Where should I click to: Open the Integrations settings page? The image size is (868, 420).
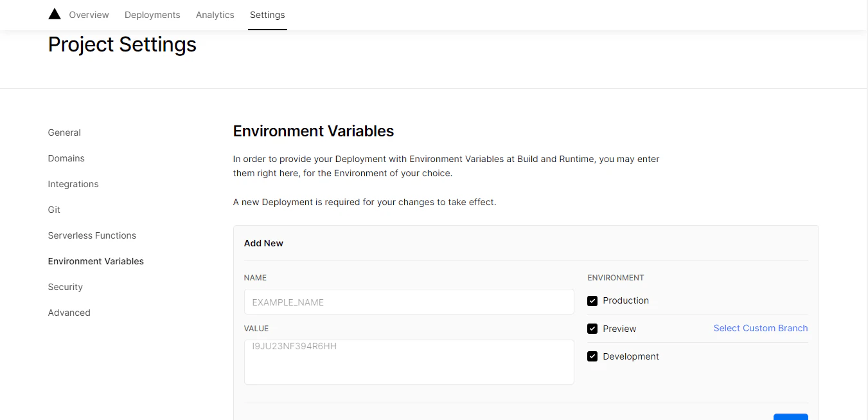point(73,184)
